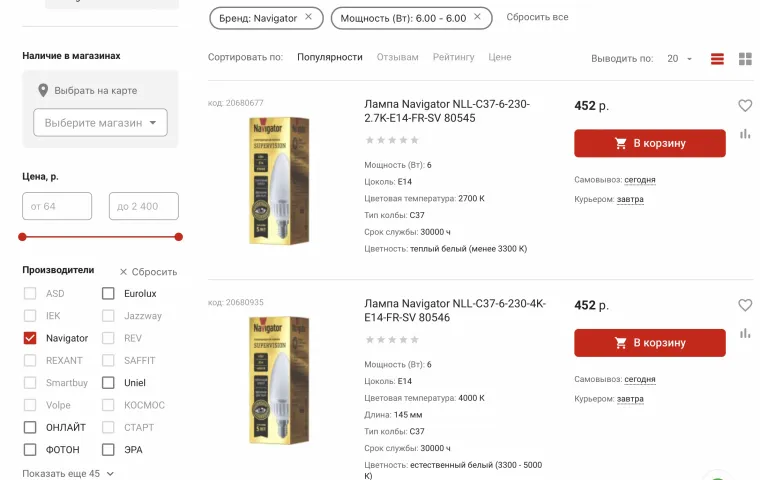Check the Eurolux manufacturer checkbox
The image size is (760, 480).
(108, 294)
